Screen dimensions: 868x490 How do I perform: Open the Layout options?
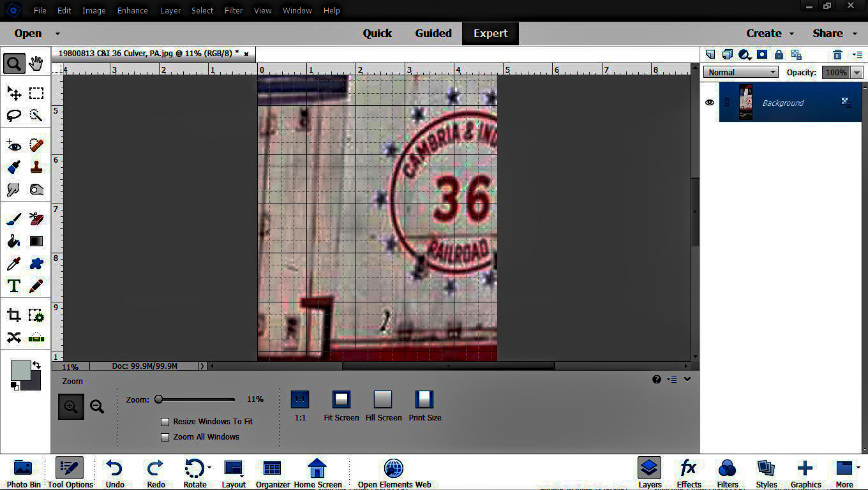(234, 473)
